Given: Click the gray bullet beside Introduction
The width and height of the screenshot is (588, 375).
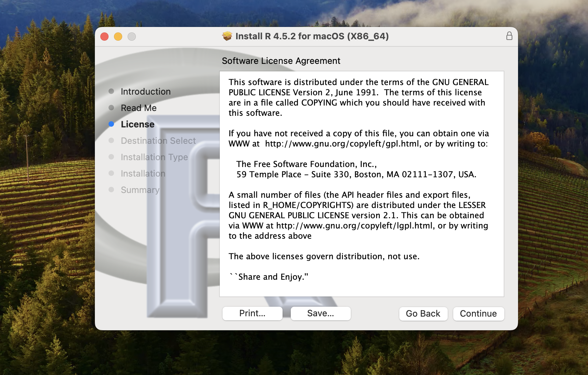Looking at the screenshot, I should [111, 91].
